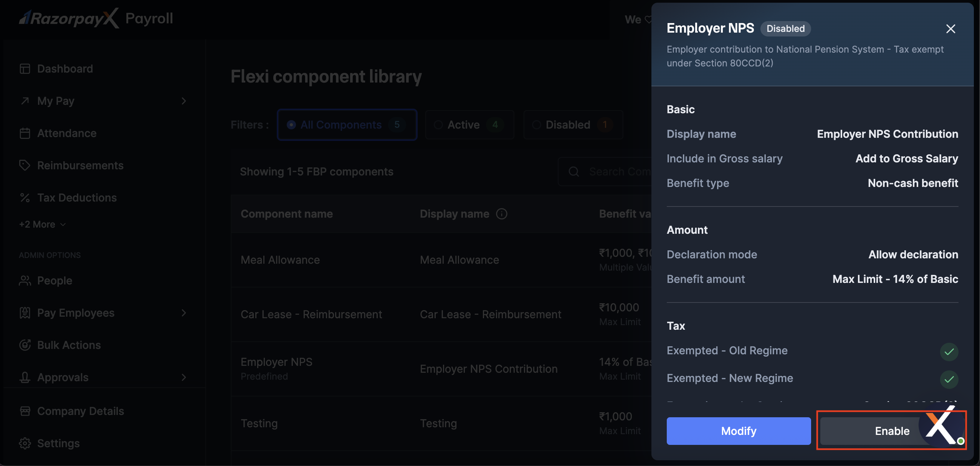Screen dimensions: 980x466
Task: Click the Dashboard sidebar icon
Action: (x=25, y=69)
